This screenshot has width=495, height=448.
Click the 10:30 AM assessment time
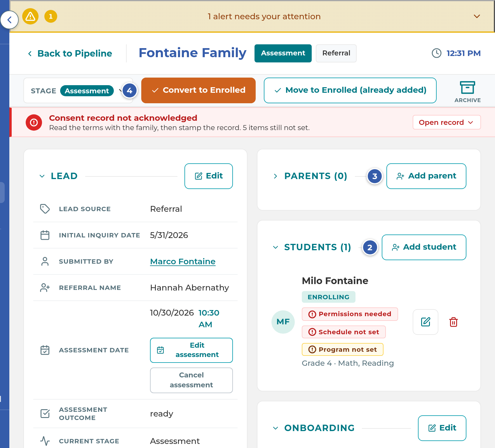point(208,318)
